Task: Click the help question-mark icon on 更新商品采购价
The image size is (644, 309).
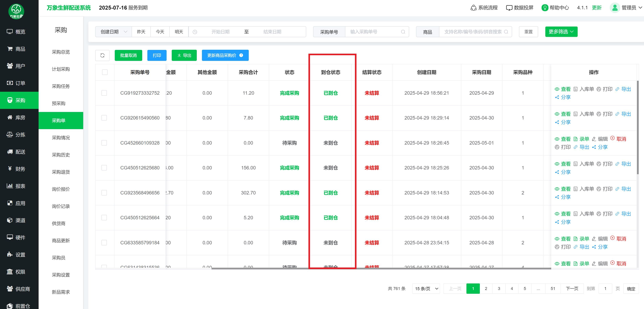Action: [x=241, y=55]
